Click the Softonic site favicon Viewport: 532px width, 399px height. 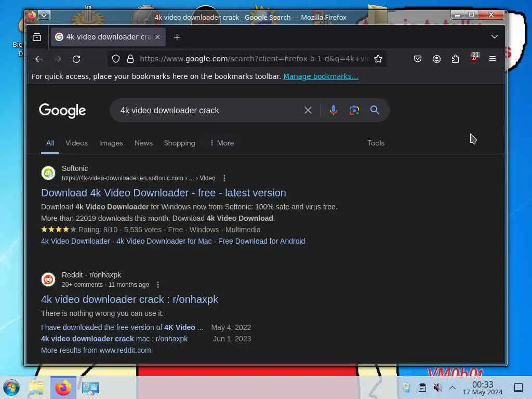pyautogui.click(x=48, y=173)
